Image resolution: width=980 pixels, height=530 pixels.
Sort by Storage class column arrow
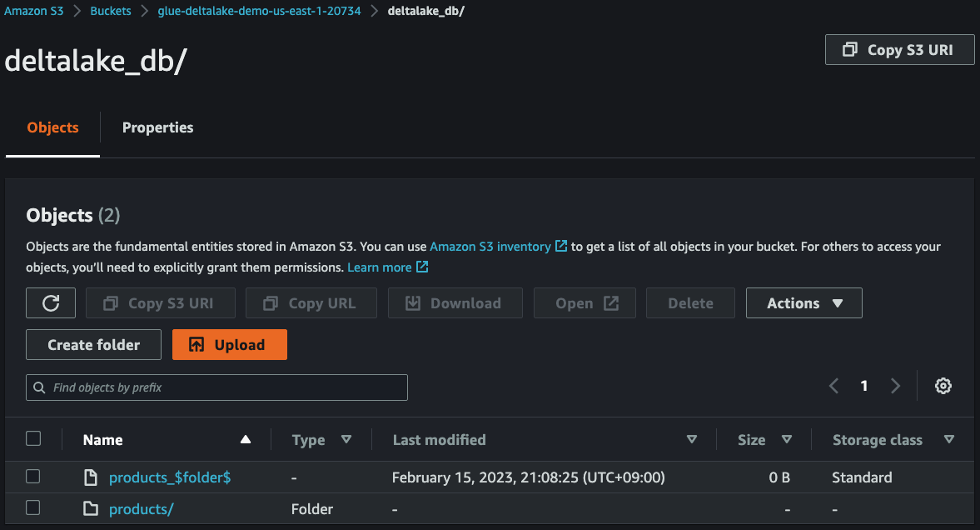point(948,439)
